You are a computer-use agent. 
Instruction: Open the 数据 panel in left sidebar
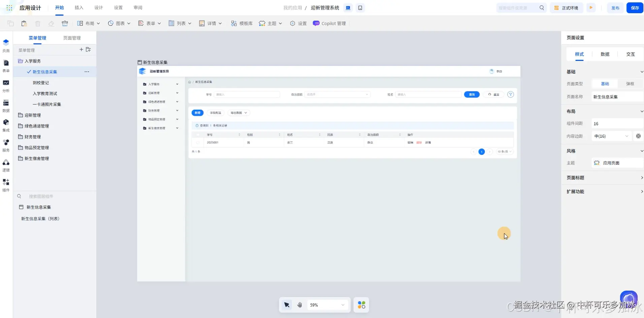pos(6,105)
